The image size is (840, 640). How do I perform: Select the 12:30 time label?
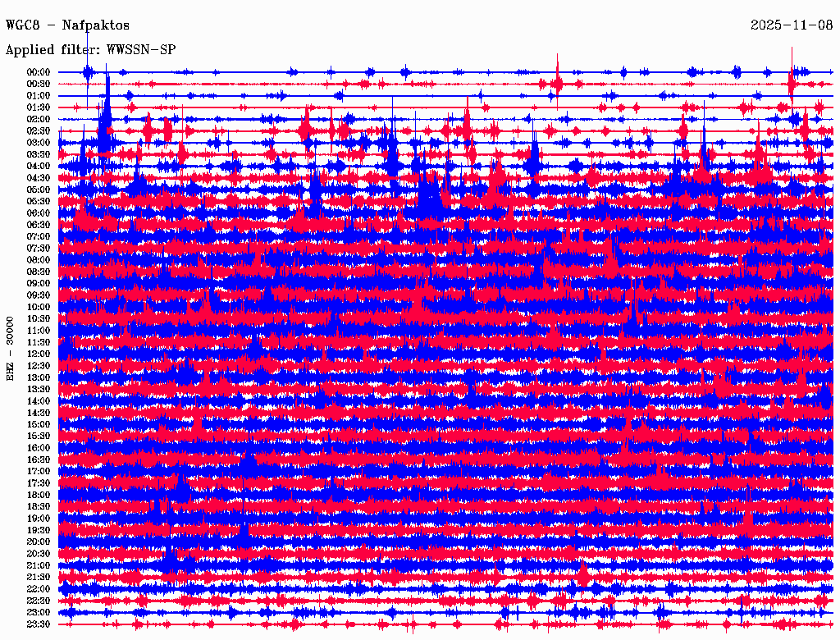pos(39,366)
